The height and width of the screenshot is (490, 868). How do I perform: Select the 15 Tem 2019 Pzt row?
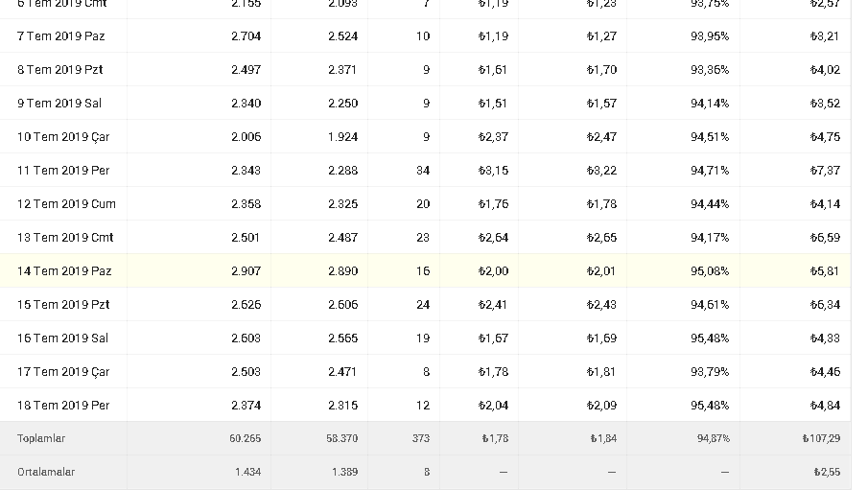coord(425,305)
